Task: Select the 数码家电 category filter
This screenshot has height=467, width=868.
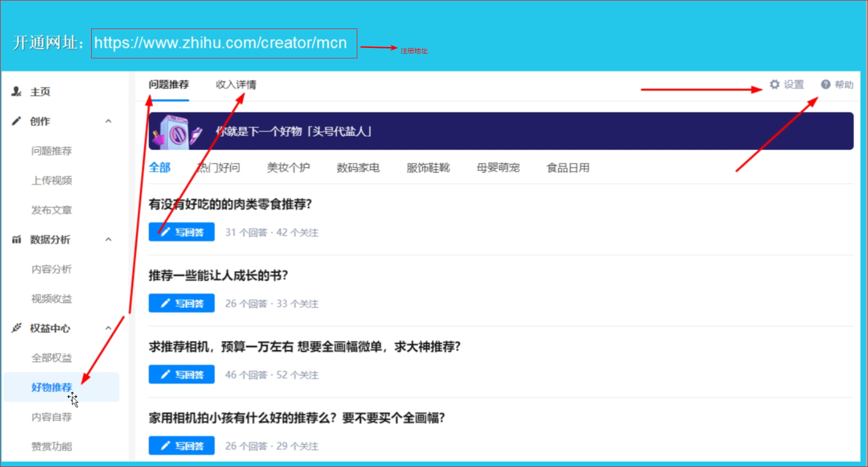Action: pos(358,168)
